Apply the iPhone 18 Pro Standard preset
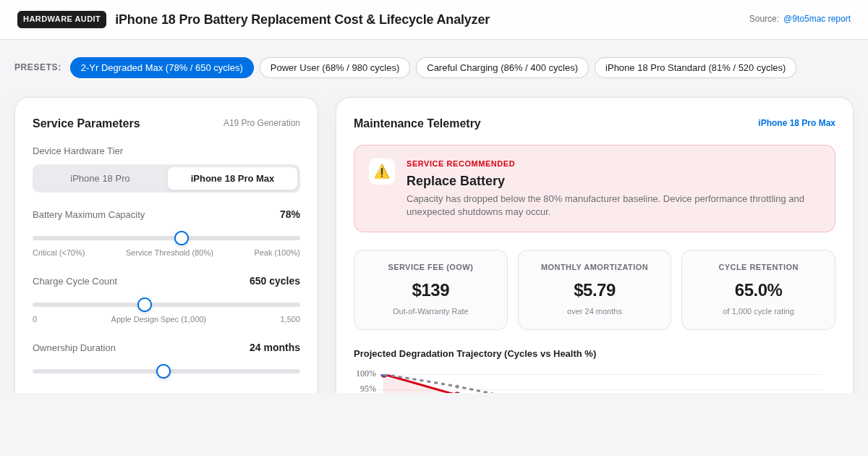Image resolution: width=868 pixels, height=456 pixels. coord(695,67)
